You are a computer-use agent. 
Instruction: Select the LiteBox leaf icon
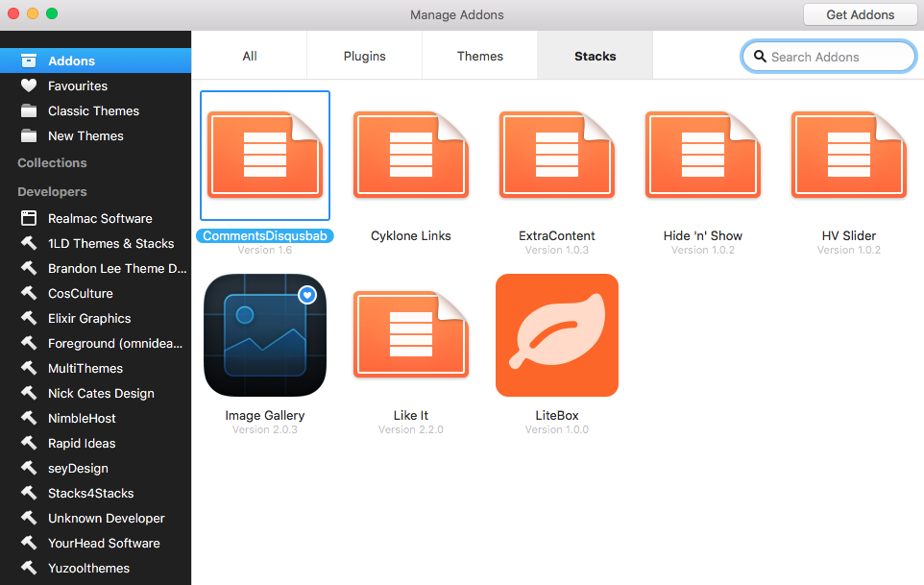tap(557, 334)
